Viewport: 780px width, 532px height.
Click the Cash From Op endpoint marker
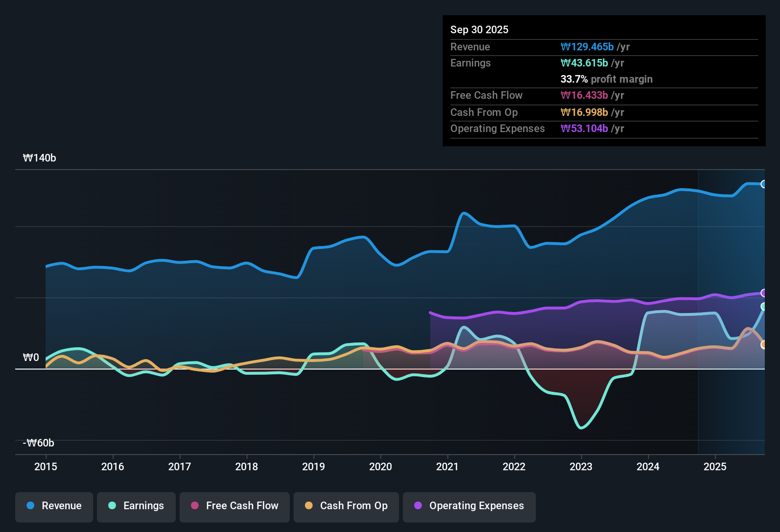click(x=763, y=345)
